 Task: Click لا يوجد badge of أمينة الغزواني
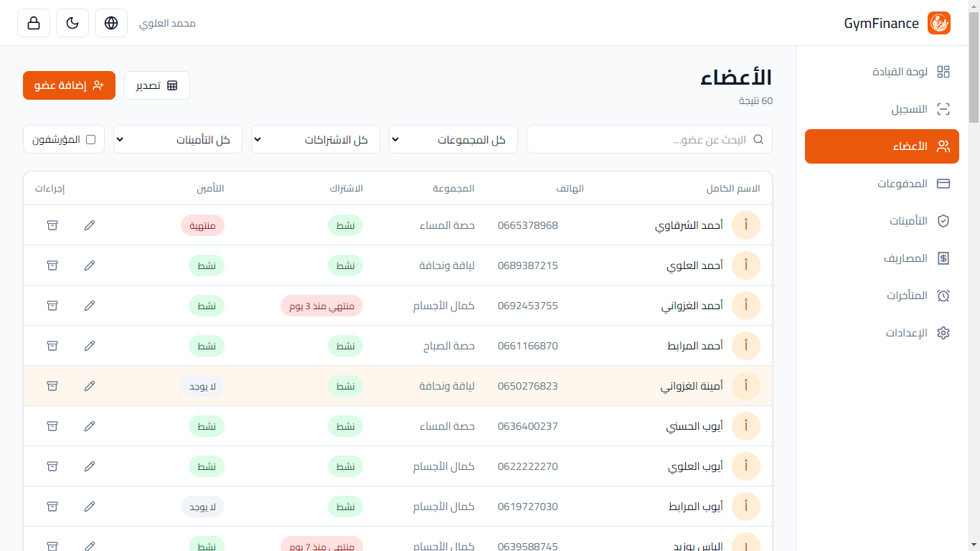click(202, 386)
